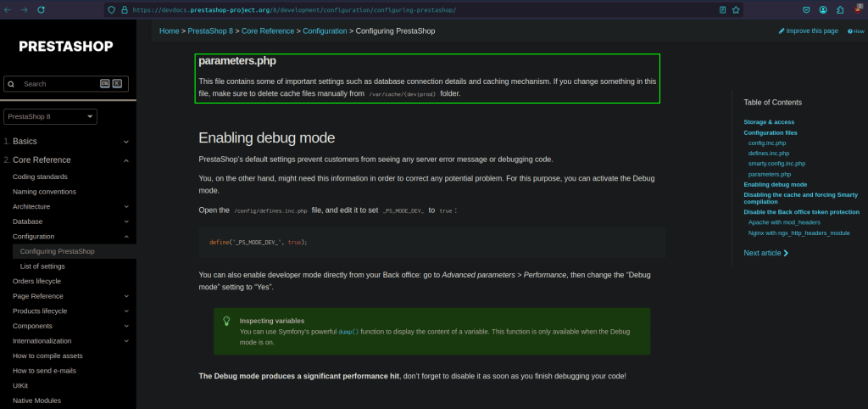
Task: Focus the sidebar Search field
Action: 59,84
